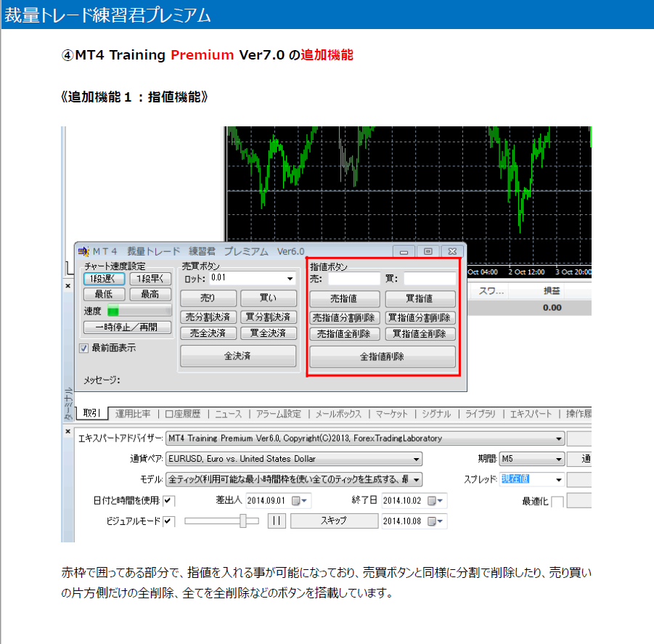
Task: Click 売指値全削除 button
Action: pyautogui.click(x=345, y=334)
